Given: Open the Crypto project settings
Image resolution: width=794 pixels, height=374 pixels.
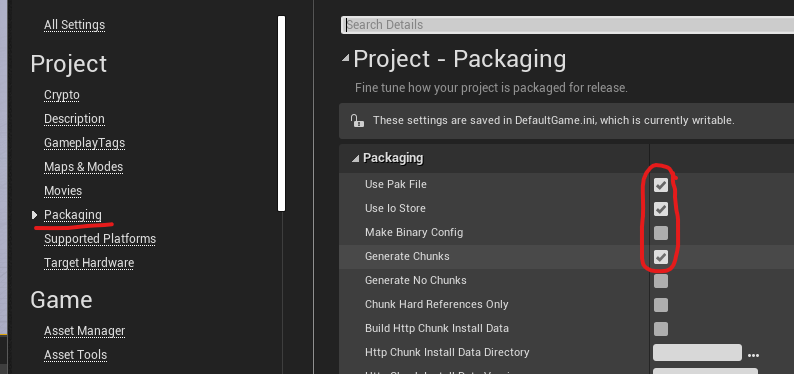Looking at the screenshot, I should [x=62, y=95].
